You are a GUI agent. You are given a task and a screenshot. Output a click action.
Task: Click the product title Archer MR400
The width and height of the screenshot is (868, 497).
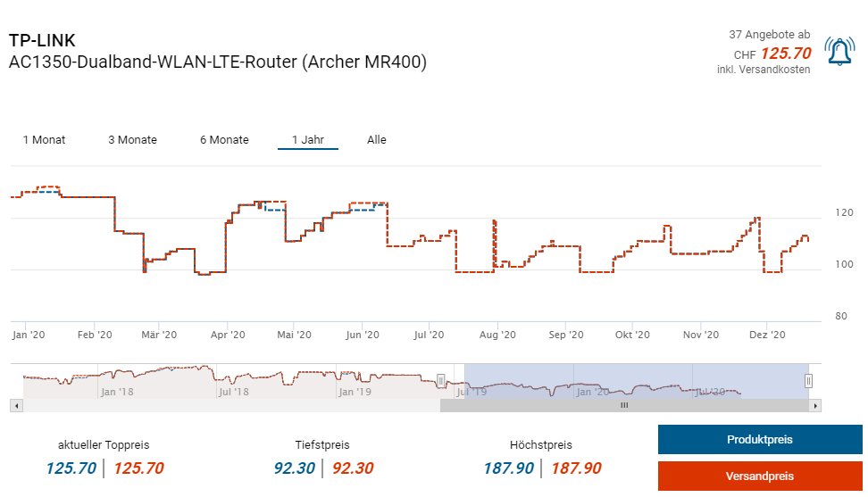[218, 62]
